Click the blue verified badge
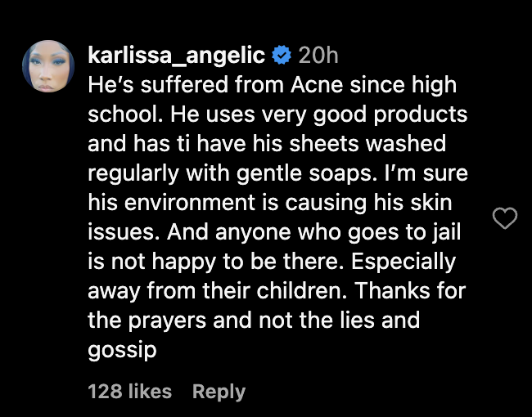532x417 pixels. coord(282,56)
